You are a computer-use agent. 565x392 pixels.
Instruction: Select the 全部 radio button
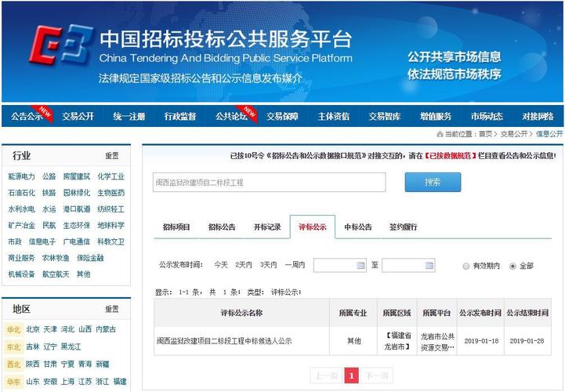(x=512, y=266)
